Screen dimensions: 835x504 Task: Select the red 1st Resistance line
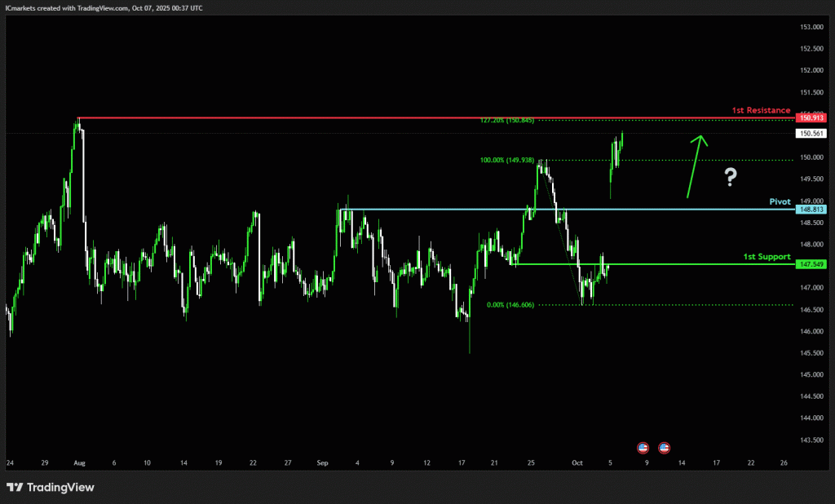coord(408,118)
